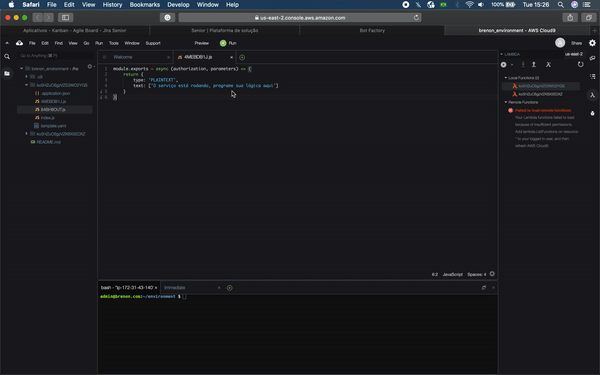Collapse the expanded folder ending Y0S in file tree
Image resolution: width=600 pixels, height=375 pixels.
[26, 85]
